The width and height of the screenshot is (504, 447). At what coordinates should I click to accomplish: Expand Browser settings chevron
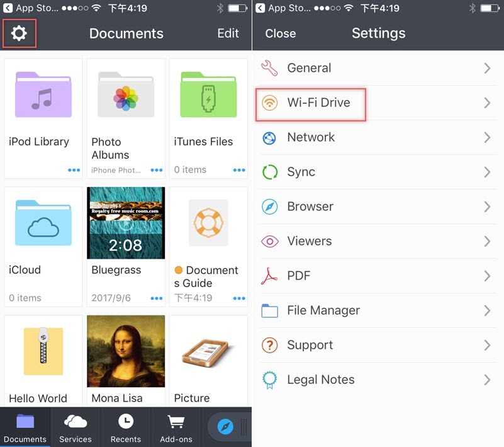(x=487, y=207)
